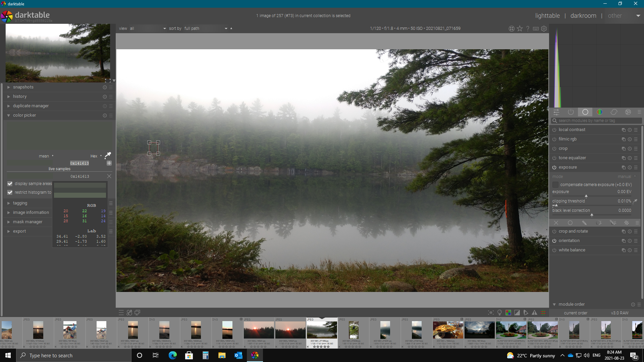Enable the guides grid overlay

(x=543, y=312)
